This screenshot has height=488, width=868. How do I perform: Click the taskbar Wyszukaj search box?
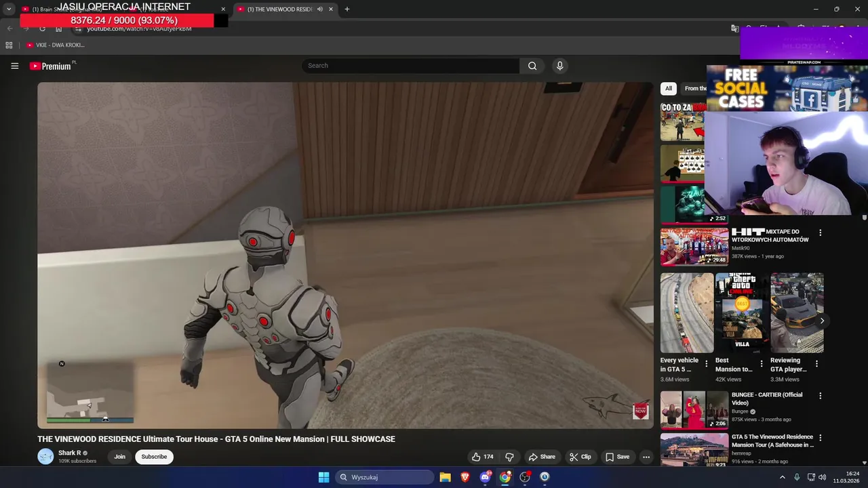click(x=384, y=477)
